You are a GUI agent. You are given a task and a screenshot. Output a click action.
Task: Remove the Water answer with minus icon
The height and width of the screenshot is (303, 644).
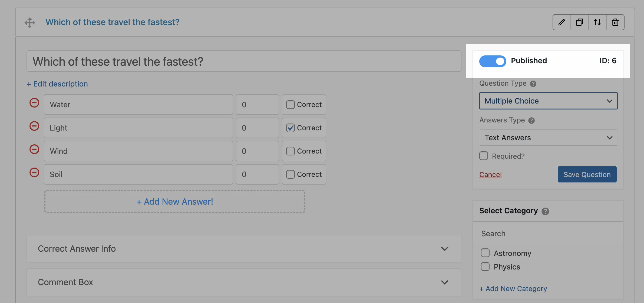tap(34, 102)
